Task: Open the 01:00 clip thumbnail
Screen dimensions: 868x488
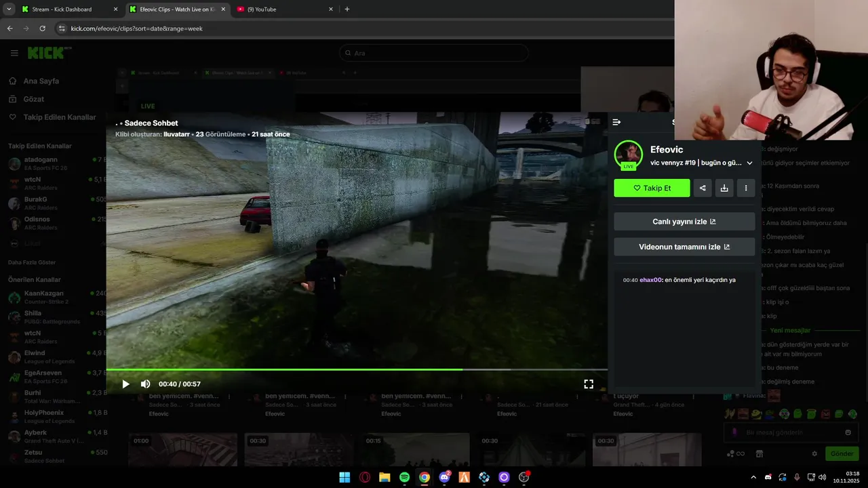Action: (x=183, y=450)
